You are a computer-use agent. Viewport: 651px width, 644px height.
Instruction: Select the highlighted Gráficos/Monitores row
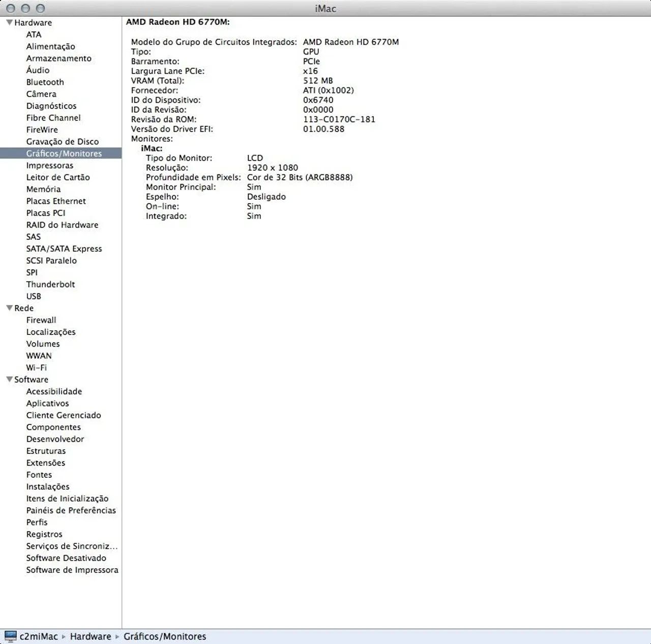(61, 154)
